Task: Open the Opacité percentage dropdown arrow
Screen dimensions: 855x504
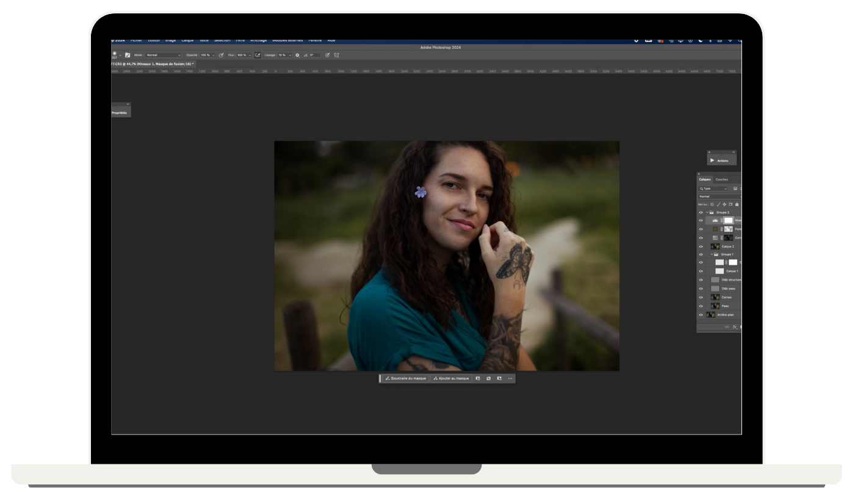Action: click(213, 55)
